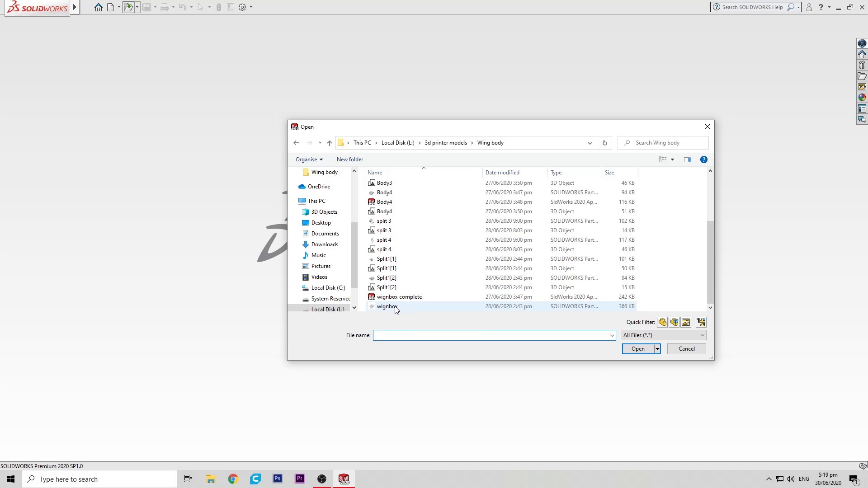Open the Help question mark icon
Viewport: 868px width, 488px height.
click(821, 7)
